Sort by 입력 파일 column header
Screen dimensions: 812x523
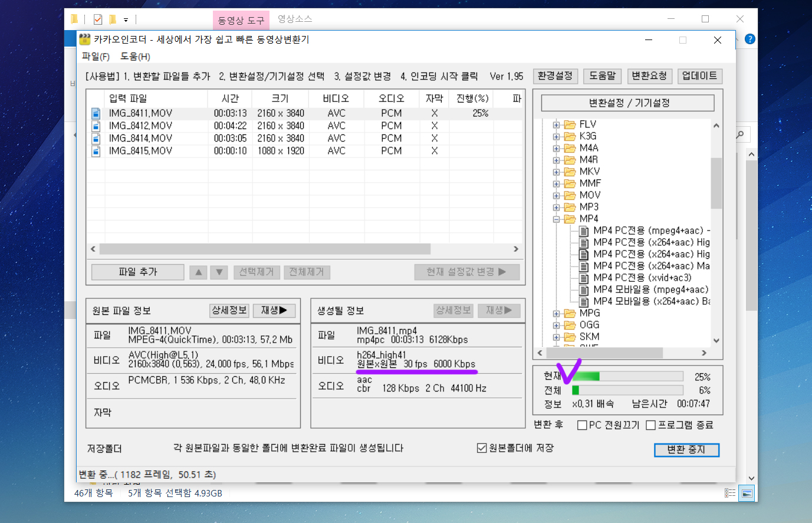[156, 98]
